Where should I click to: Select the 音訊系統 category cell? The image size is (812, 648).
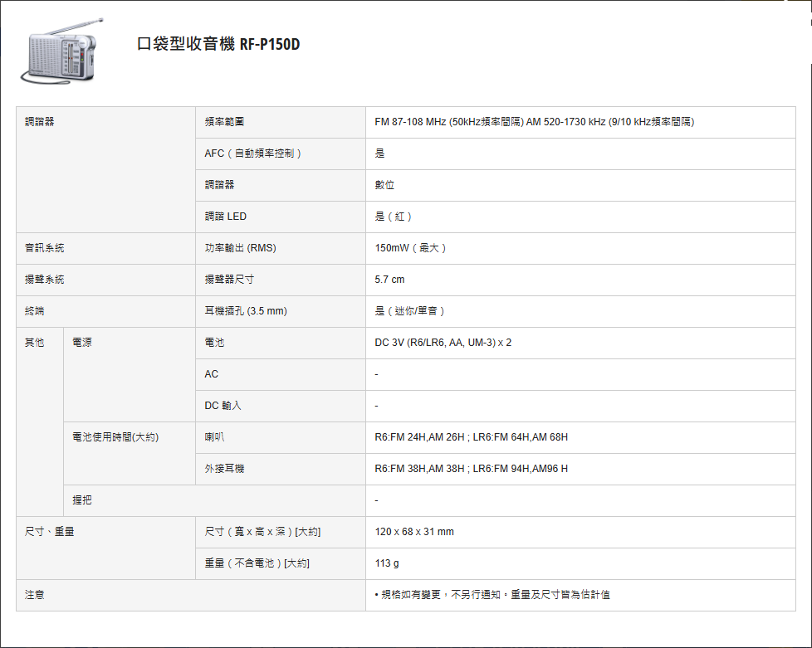pyautogui.click(x=45, y=248)
